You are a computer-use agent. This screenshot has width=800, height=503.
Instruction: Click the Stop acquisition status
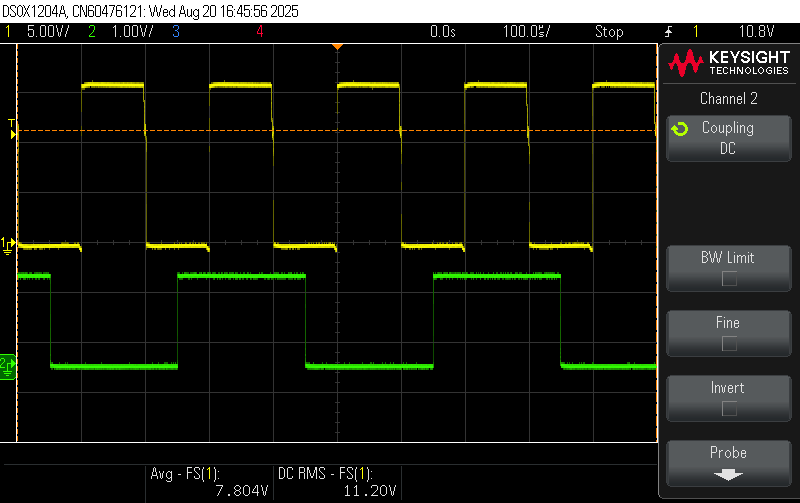coord(609,32)
